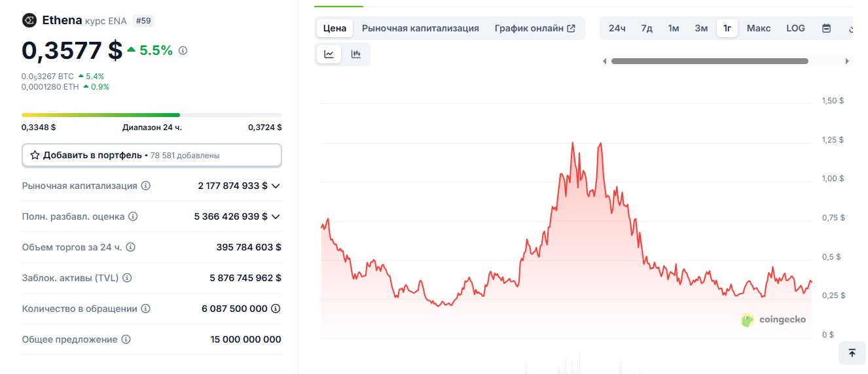Click the info icon after 6 087 500 000 value
Screen dimensions: 868x374
[x=276, y=309]
